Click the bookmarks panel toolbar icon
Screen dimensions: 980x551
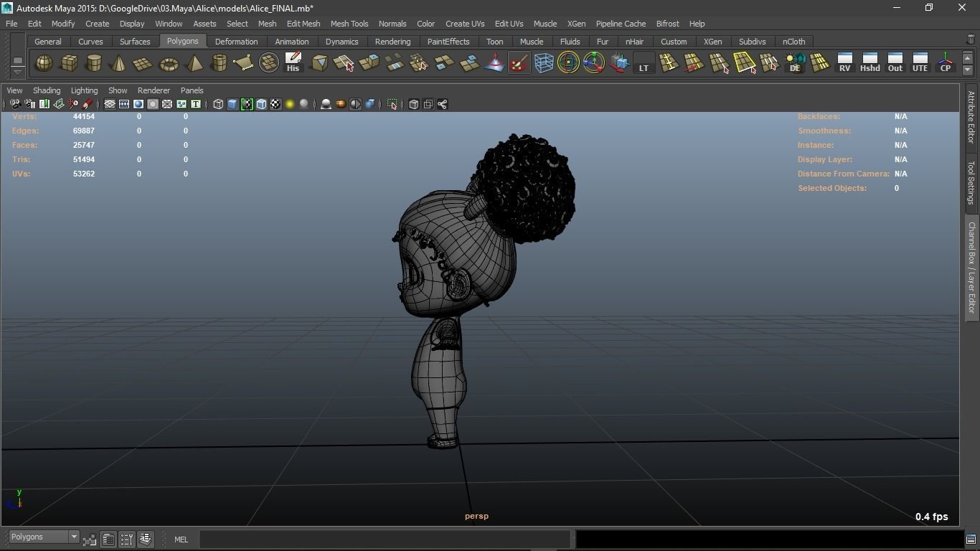point(44,104)
